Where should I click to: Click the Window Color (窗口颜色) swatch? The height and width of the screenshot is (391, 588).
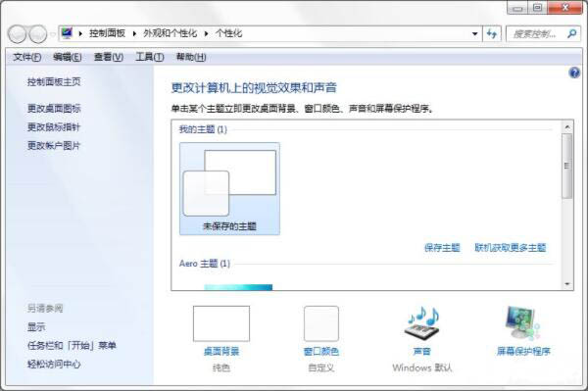321,323
